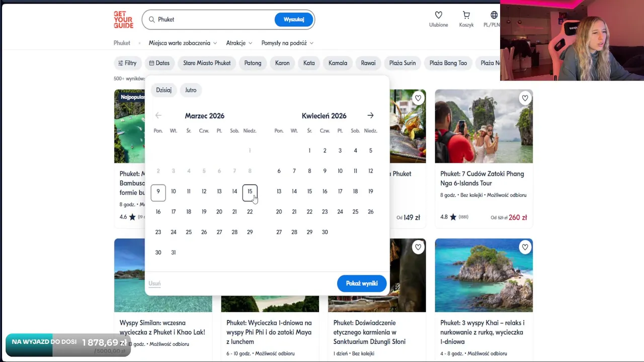Image resolution: width=644 pixels, height=362 pixels.
Task: Open 'Wyspy Similan: wczesna wycieczka' title
Action: (162, 327)
